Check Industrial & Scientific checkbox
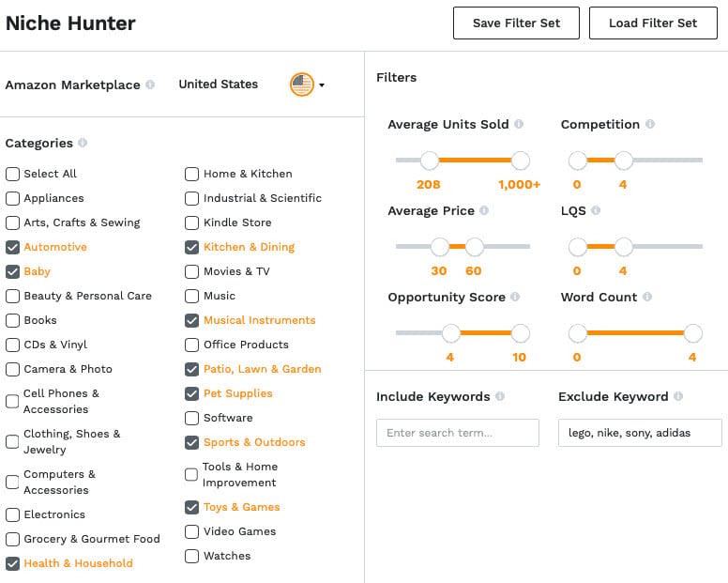The height and width of the screenshot is (583, 728). tap(191, 198)
